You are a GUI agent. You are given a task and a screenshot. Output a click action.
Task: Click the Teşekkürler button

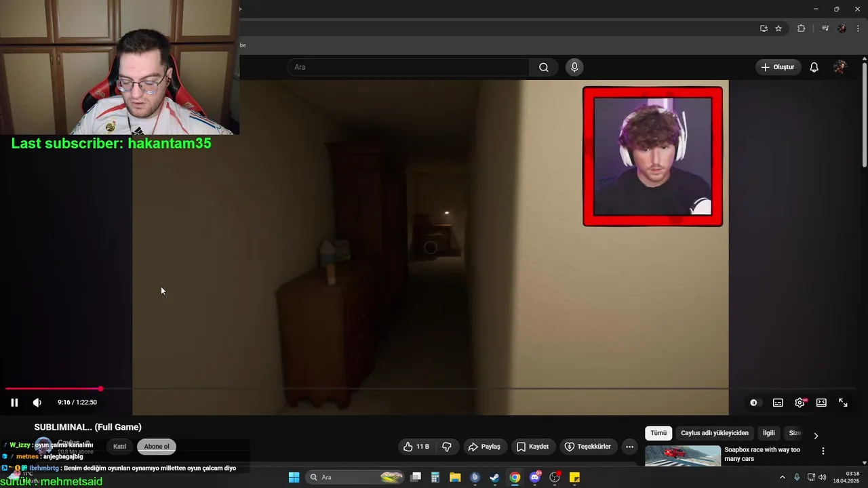pyautogui.click(x=588, y=447)
